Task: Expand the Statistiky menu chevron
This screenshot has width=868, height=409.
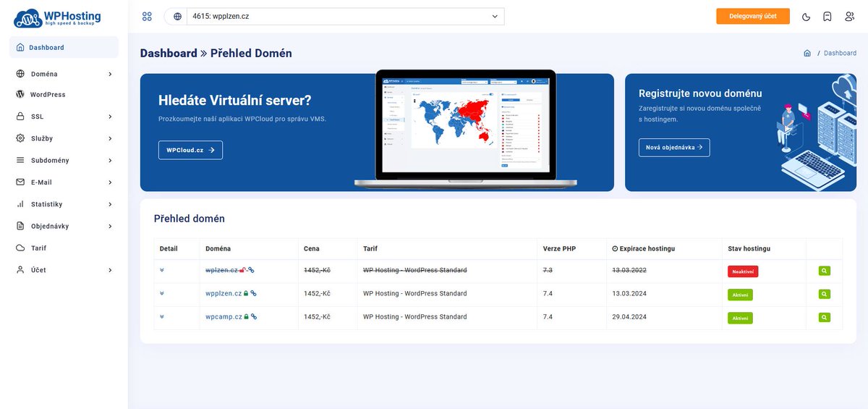Action: coord(110,204)
